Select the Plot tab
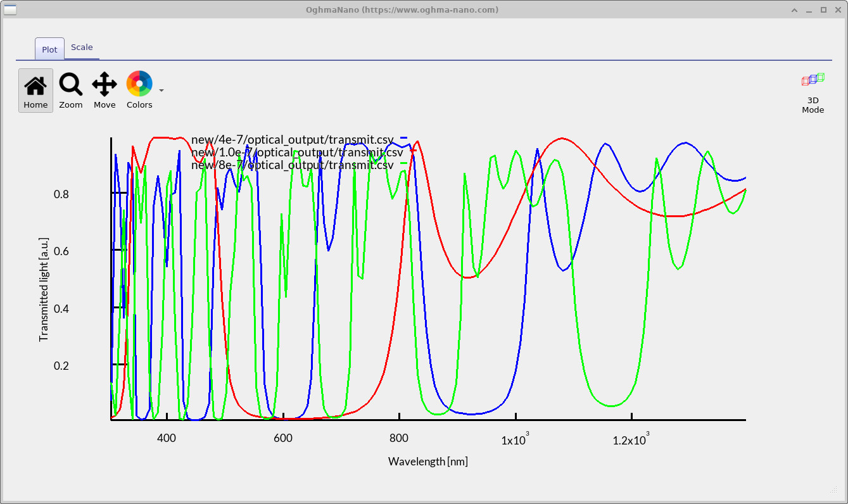Screen dimensions: 848x504 click(x=49, y=49)
